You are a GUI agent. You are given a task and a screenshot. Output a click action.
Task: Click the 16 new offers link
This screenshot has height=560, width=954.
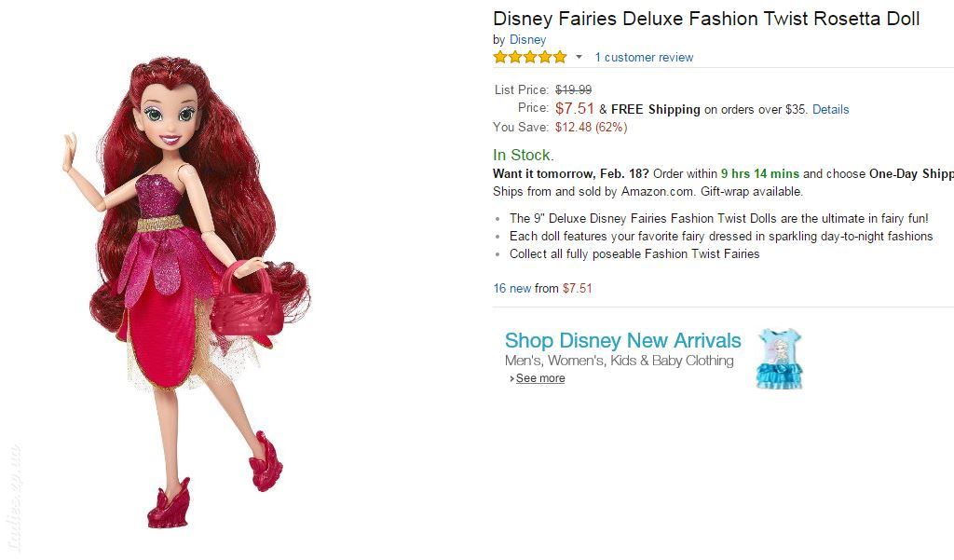coord(512,288)
